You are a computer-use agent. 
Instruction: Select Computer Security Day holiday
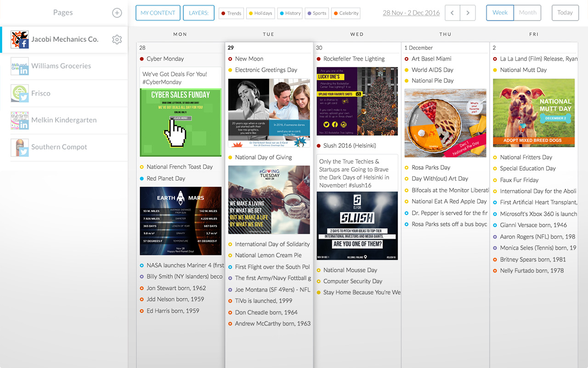[353, 282]
